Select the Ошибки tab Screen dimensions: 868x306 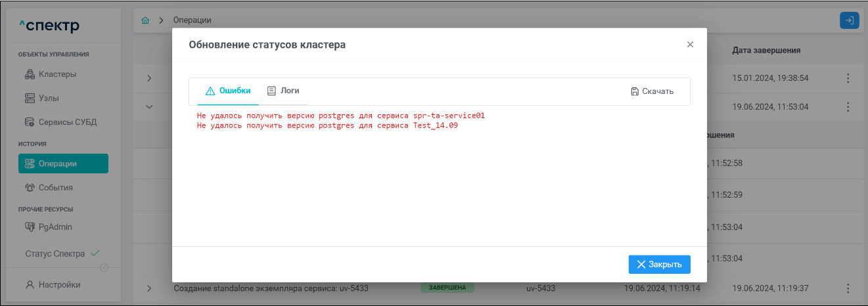pyautogui.click(x=228, y=91)
